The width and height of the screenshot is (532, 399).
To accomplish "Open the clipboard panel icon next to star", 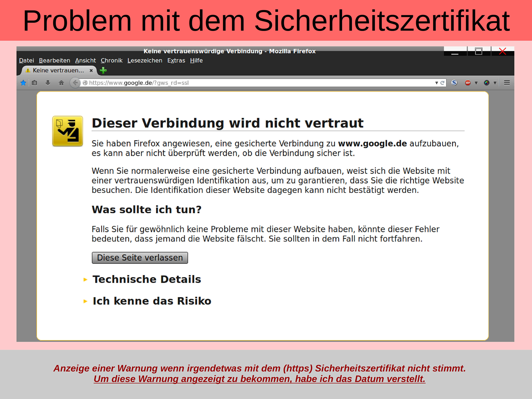I will pyautogui.click(x=34, y=83).
